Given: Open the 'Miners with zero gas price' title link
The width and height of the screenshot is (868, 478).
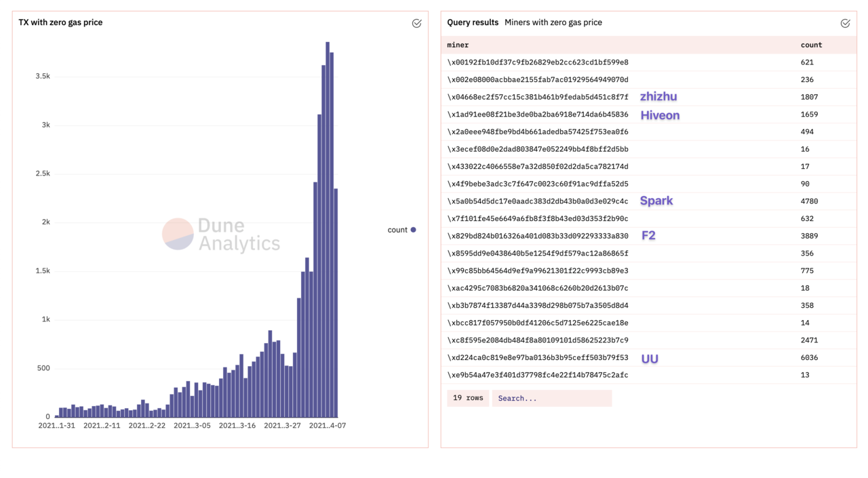Looking at the screenshot, I should pyautogui.click(x=553, y=22).
